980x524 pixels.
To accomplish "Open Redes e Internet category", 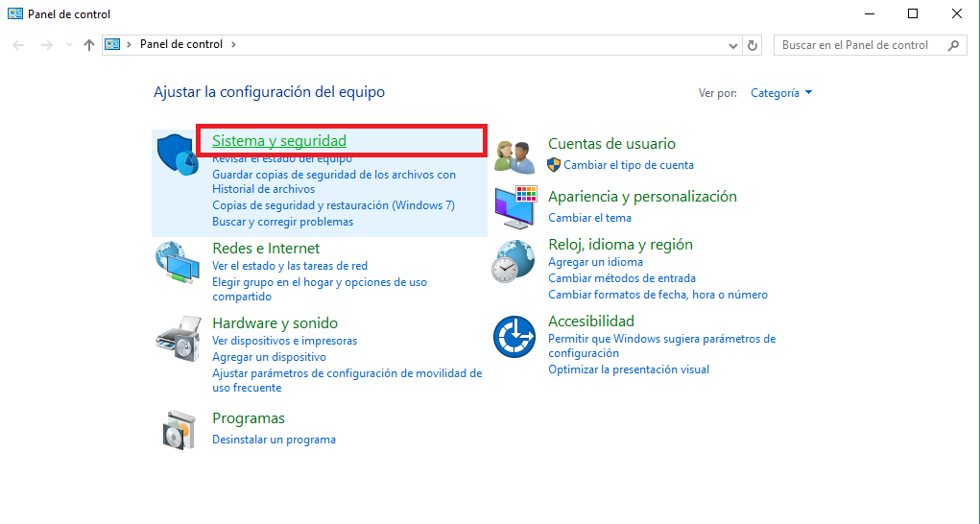I will [266, 249].
